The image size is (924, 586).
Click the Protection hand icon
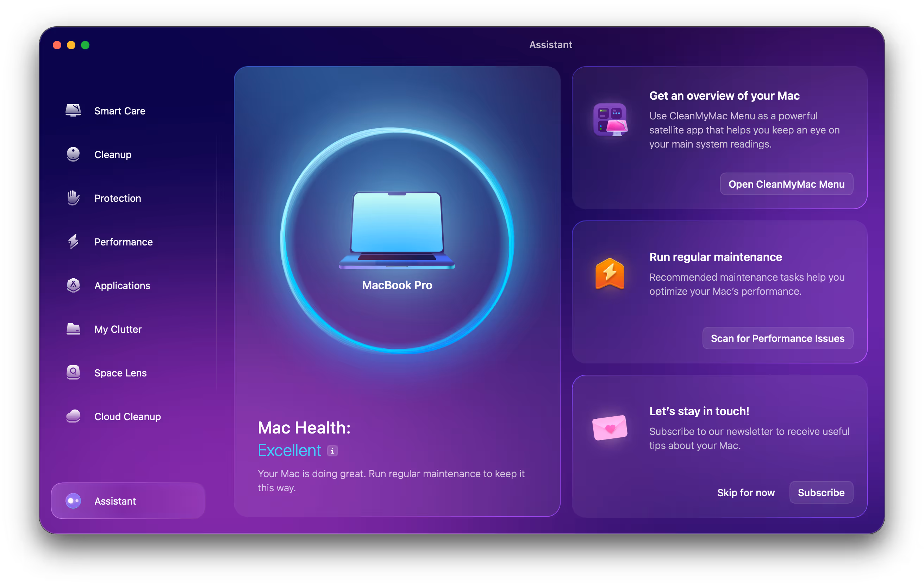(x=73, y=198)
